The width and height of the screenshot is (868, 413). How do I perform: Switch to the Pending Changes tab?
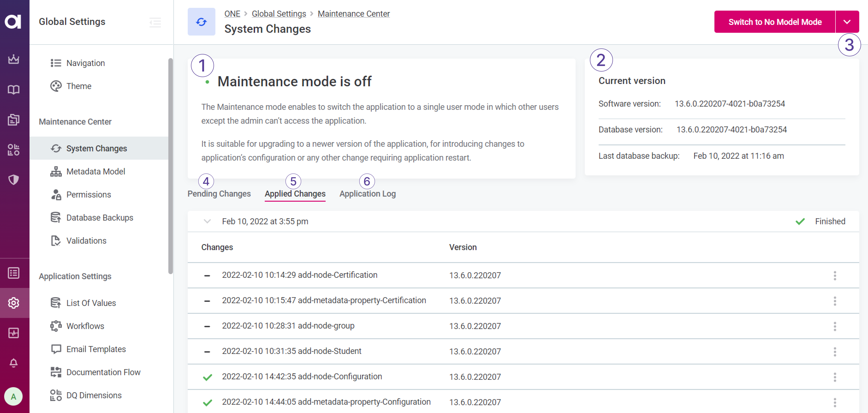click(219, 194)
